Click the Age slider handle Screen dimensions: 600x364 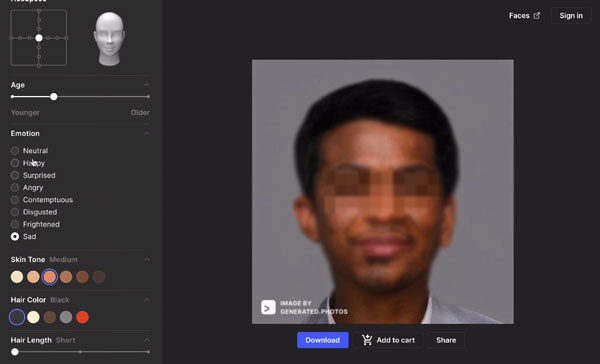coord(54,96)
